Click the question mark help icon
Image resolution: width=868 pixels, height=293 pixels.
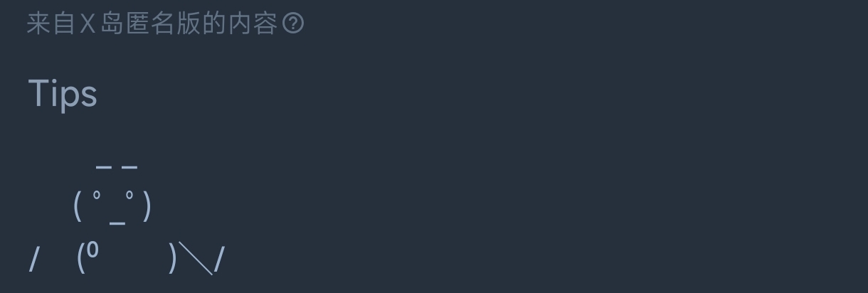click(x=293, y=24)
